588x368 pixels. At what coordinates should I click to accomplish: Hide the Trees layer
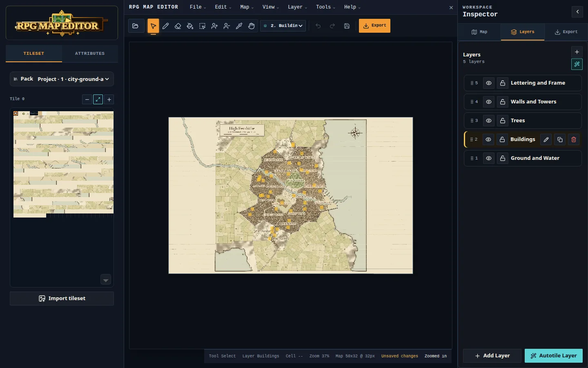point(489,121)
